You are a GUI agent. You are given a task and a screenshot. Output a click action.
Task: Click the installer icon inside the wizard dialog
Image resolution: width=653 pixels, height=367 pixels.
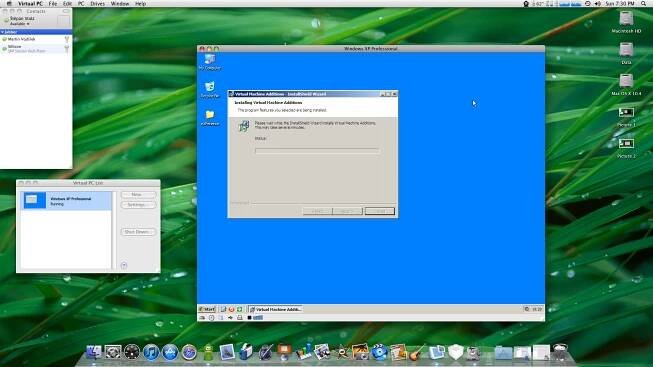(244, 126)
